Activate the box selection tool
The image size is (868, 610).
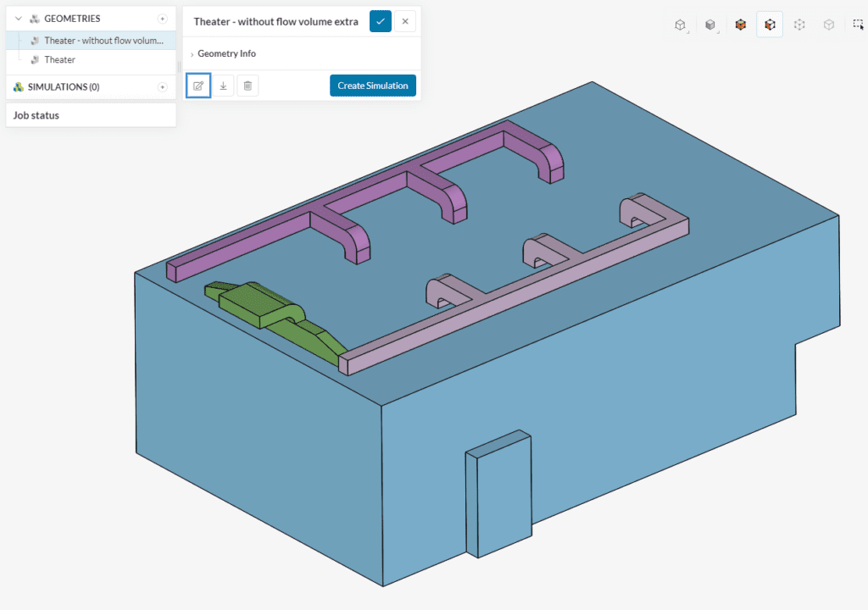pos(858,25)
